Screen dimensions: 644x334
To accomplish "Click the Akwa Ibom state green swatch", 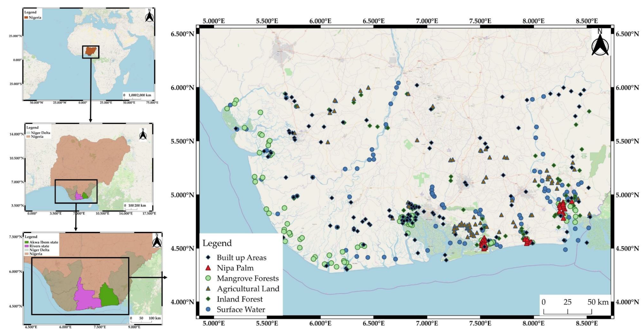I will point(27,242).
